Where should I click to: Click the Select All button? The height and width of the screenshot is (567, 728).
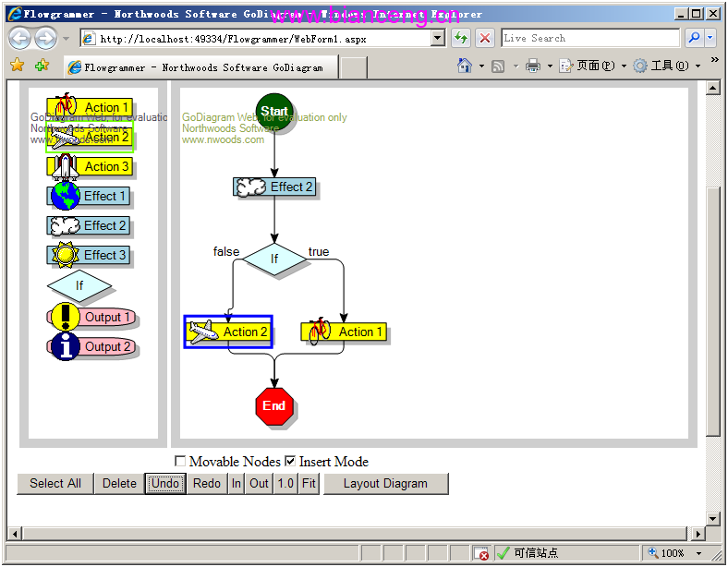click(x=55, y=484)
